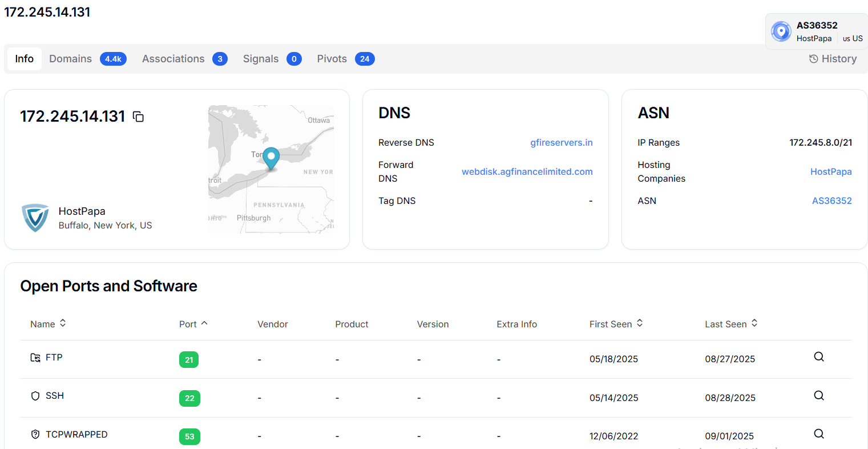Screen dimensions: 868x449
Task: Click the FTP last seen date 08/27/2025
Action: pos(730,359)
